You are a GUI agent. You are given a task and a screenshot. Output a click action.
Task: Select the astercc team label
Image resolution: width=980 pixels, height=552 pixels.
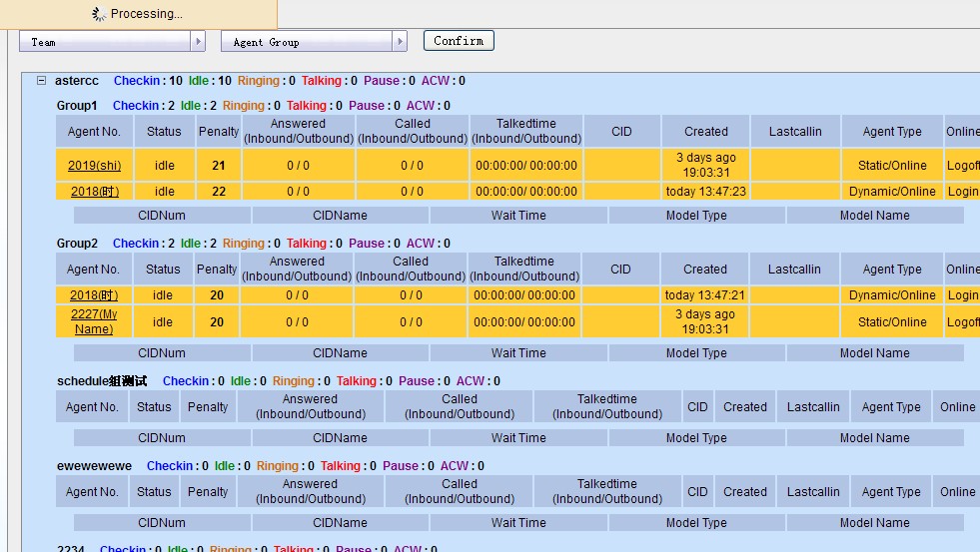[77, 81]
